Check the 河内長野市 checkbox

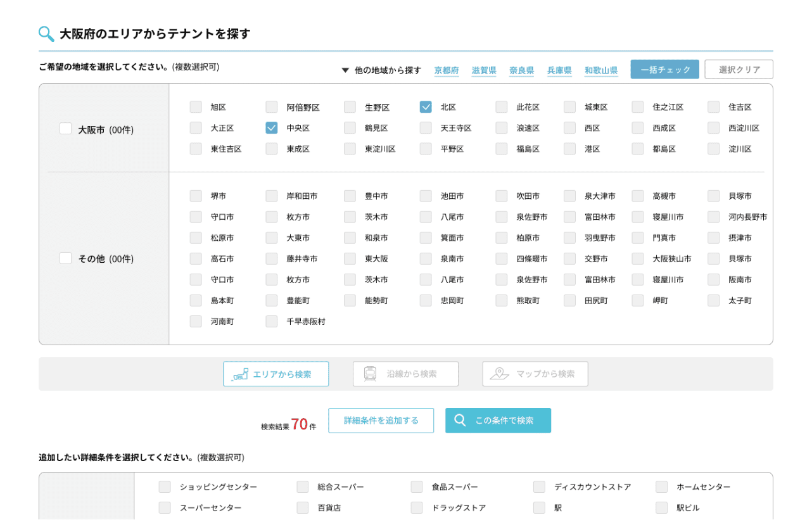(714, 217)
